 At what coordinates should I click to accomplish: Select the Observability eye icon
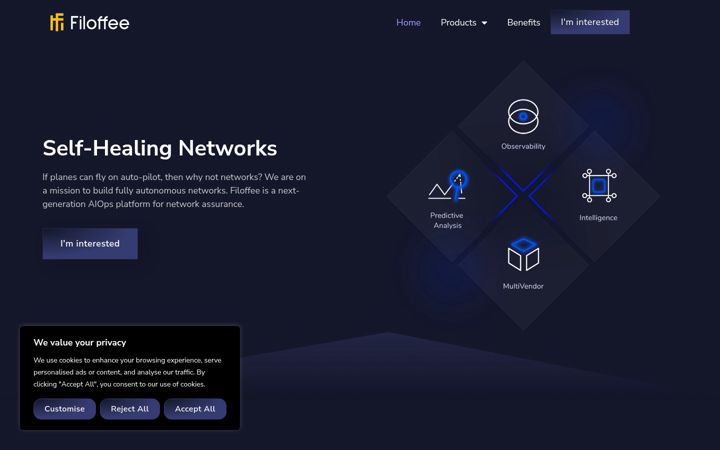(x=523, y=117)
